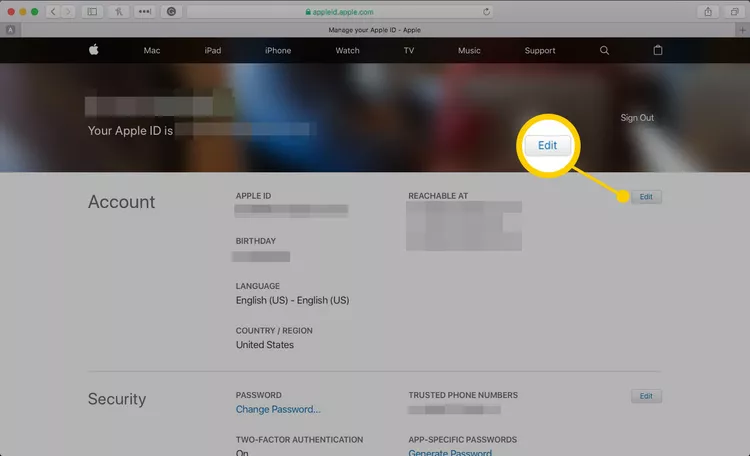Open the Mac menu item
This screenshot has height=456, width=750.
click(152, 50)
